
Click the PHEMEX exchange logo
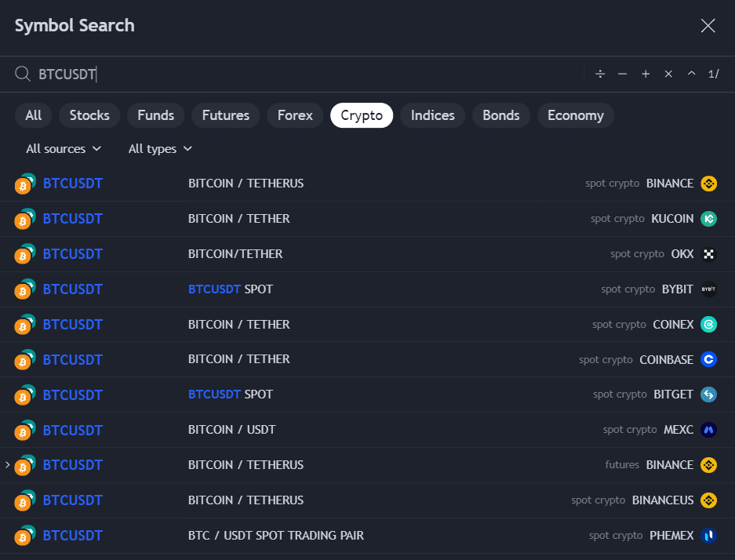(x=709, y=535)
